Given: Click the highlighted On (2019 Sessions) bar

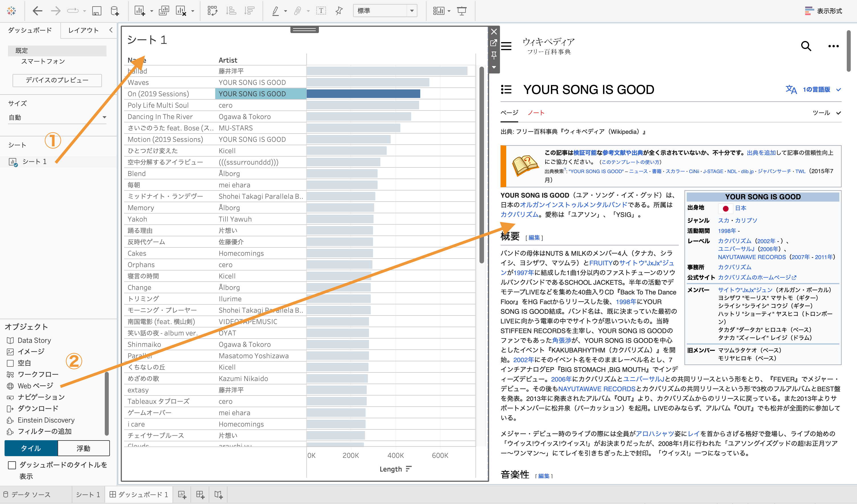Looking at the screenshot, I should coord(363,94).
